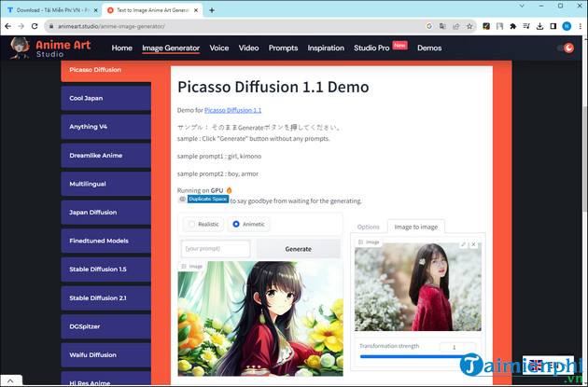588x387 pixels.
Task: Select the Japan Diffusion model
Action: [106, 212]
